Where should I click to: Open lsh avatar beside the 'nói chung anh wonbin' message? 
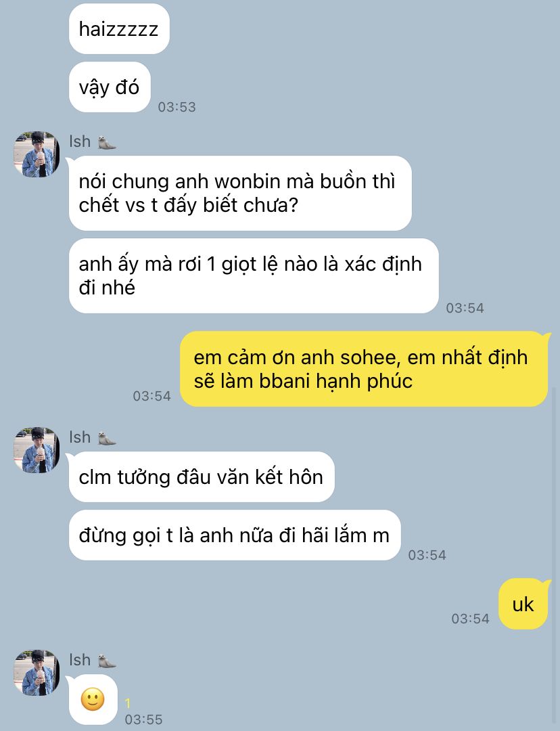[37, 154]
